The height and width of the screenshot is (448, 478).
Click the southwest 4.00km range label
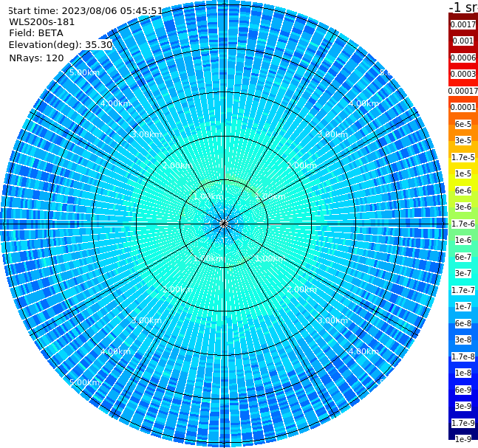click(x=115, y=352)
